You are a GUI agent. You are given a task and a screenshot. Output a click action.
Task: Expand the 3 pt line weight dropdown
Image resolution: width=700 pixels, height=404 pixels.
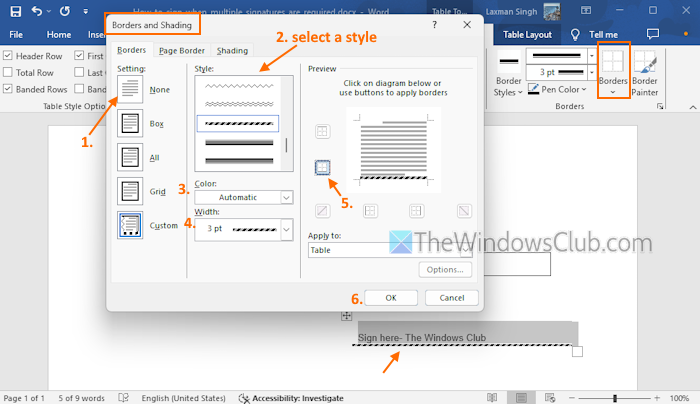point(592,72)
